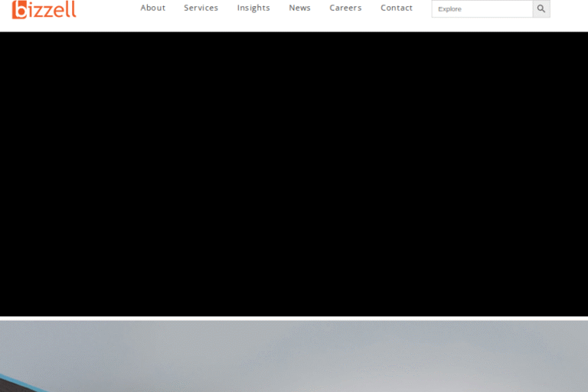The image size is (588, 392).
Task: Submit search using the magnifier button
Action: click(x=541, y=8)
